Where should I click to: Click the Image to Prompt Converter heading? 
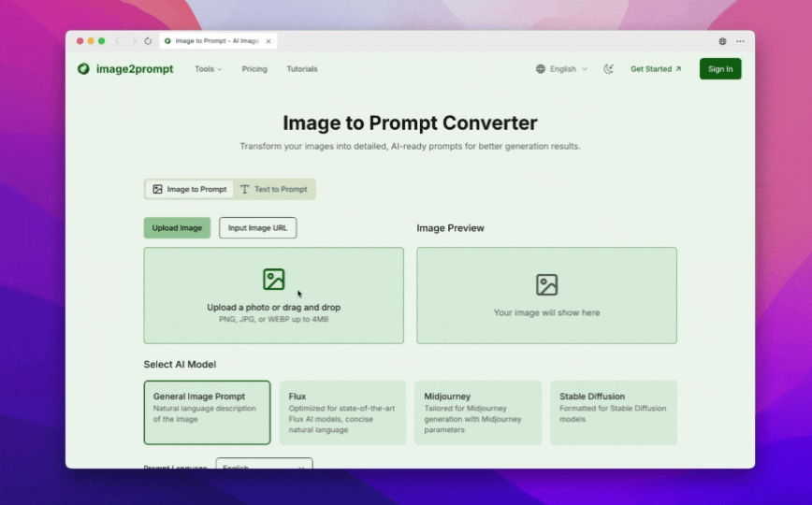pos(410,123)
